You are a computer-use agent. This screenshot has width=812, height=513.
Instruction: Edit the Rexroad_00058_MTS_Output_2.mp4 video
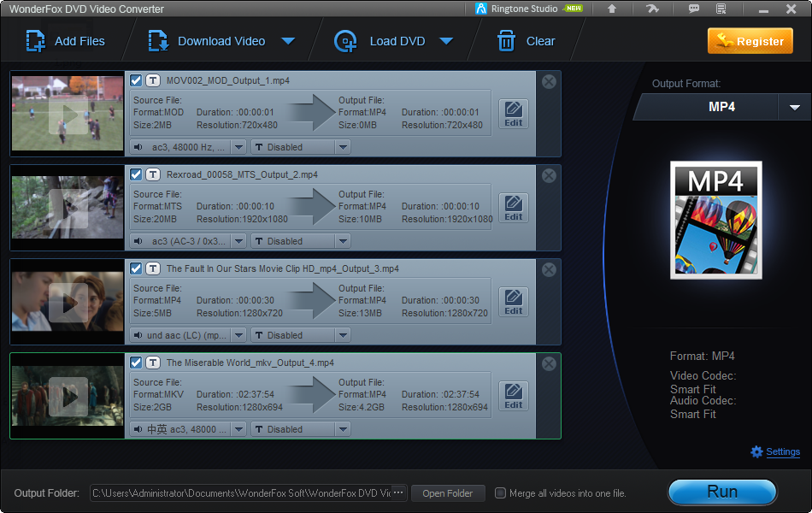[x=513, y=208]
